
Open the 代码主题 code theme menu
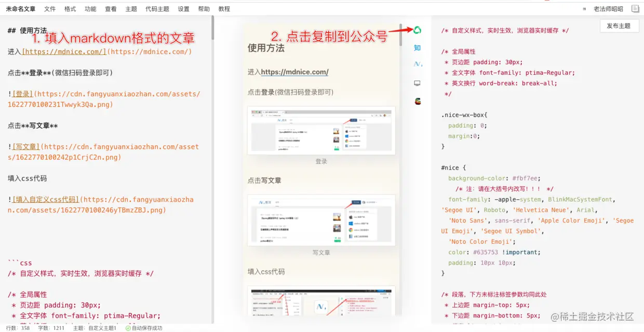tap(157, 8)
